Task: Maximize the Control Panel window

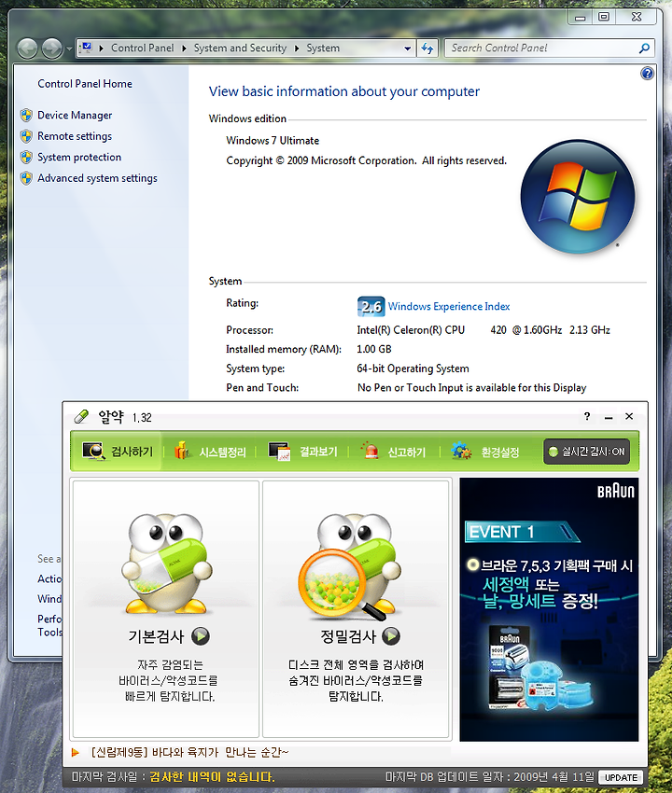Action: 604,17
